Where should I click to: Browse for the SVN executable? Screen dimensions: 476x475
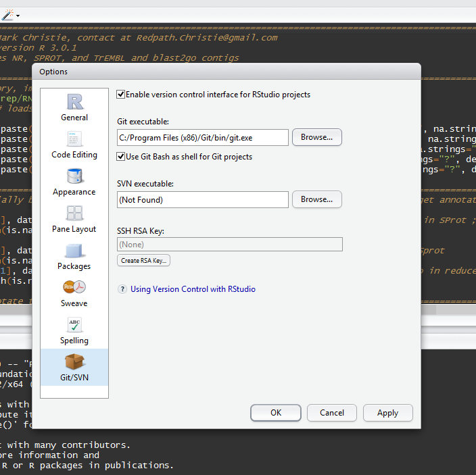pyautogui.click(x=317, y=199)
